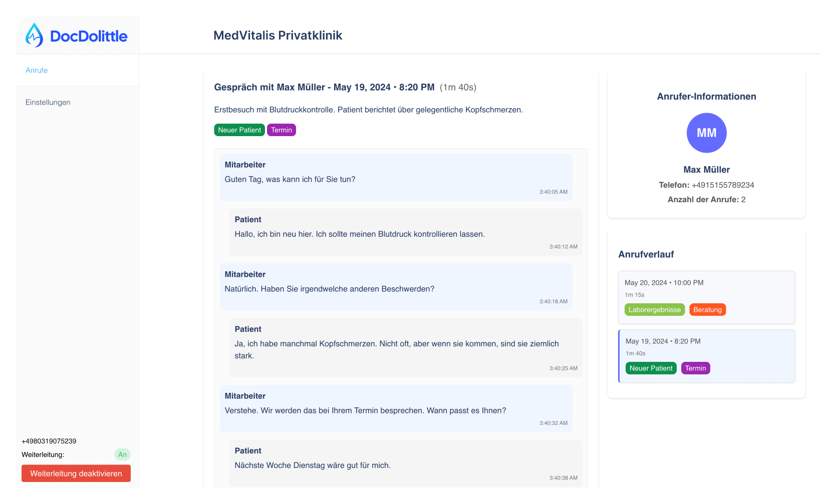837x504 pixels.
Task: Open Einstellungen in the sidebar
Action: coord(48,102)
